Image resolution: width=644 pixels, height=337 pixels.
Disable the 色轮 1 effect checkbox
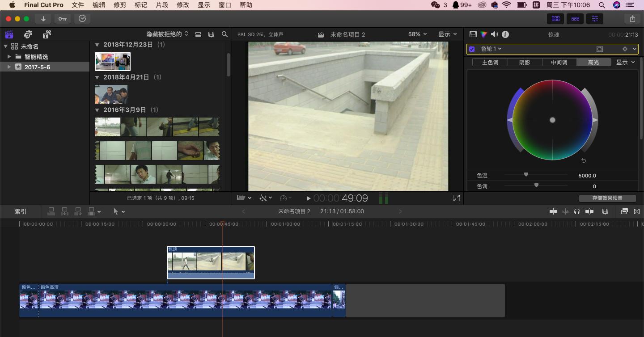(x=472, y=49)
